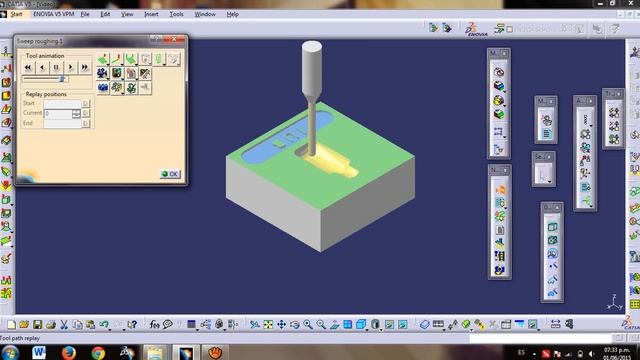This screenshot has height=360, width=640.
Task: Open the isometric view cube dropdown
Action: coord(361,324)
